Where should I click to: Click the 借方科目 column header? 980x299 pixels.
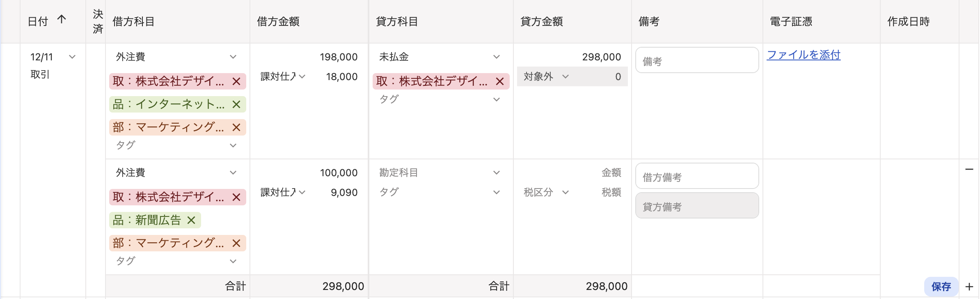click(x=133, y=21)
